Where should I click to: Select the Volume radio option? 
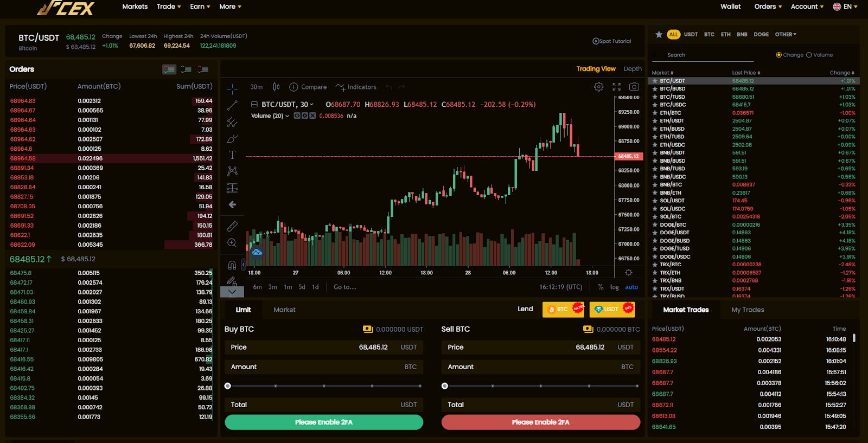(x=809, y=55)
